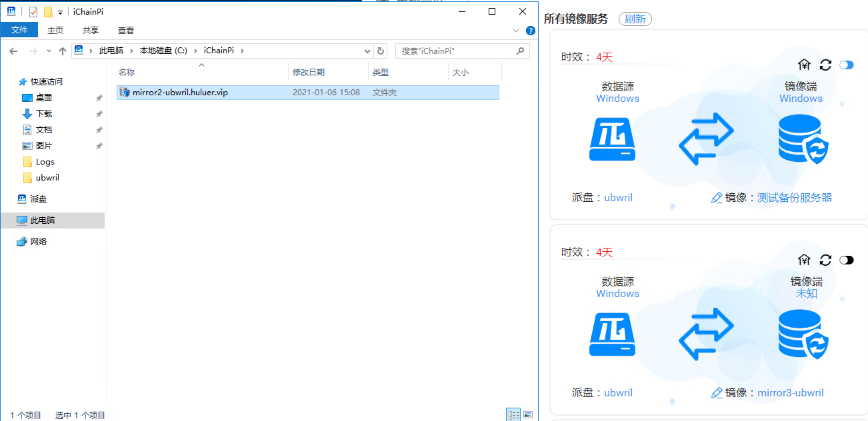Click the sync arrows icon between source and mirror
The height and width of the screenshot is (421, 868).
(x=705, y=139)
